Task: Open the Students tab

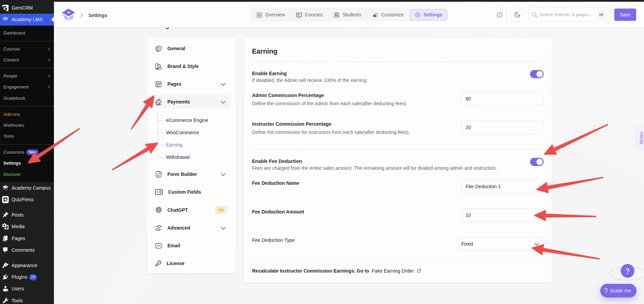Action: click(347, 15)
